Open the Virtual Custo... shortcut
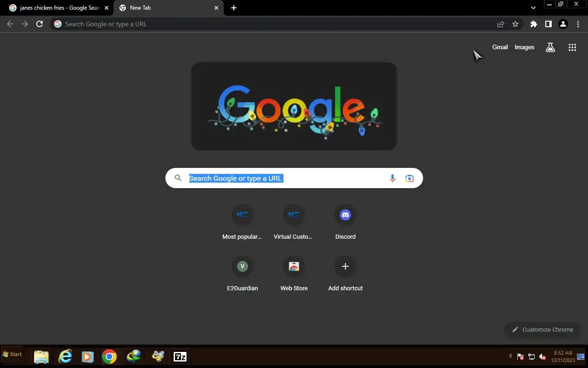 [x=294, y=223]
